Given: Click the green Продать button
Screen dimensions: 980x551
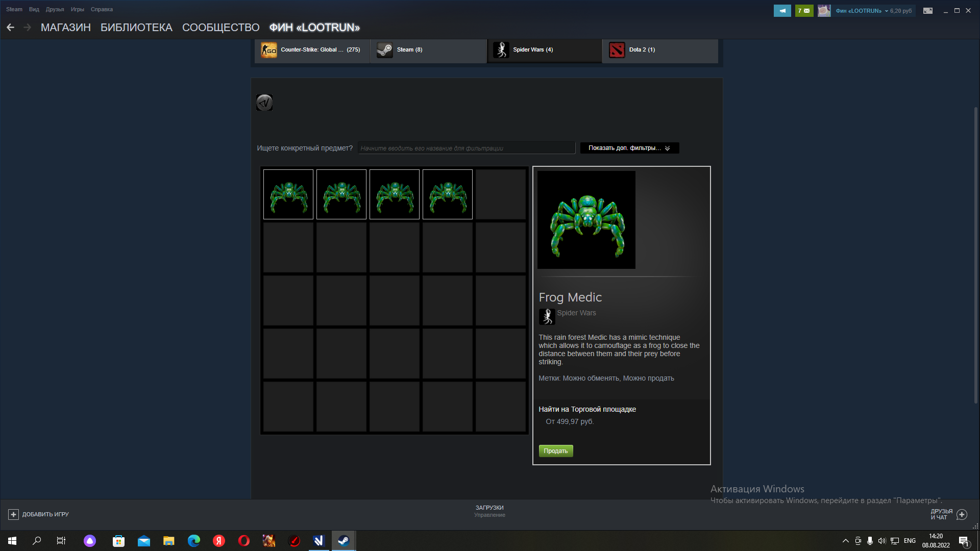Looking at the screenshot, I should click(556, 451).
